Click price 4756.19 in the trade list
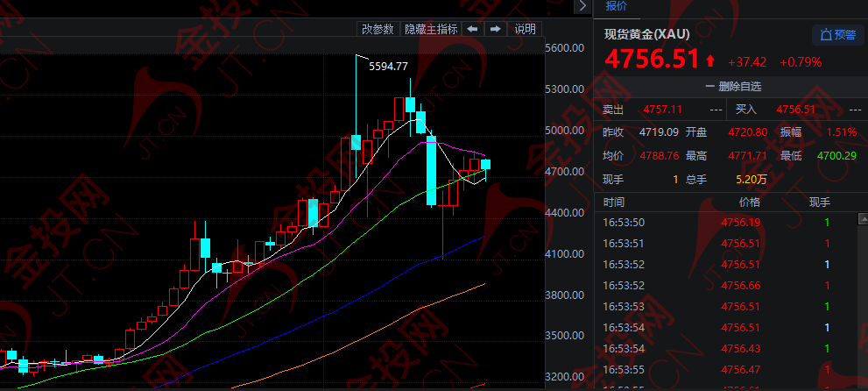Viewport: 868px width, 391px height. click(x=741, y=223)
